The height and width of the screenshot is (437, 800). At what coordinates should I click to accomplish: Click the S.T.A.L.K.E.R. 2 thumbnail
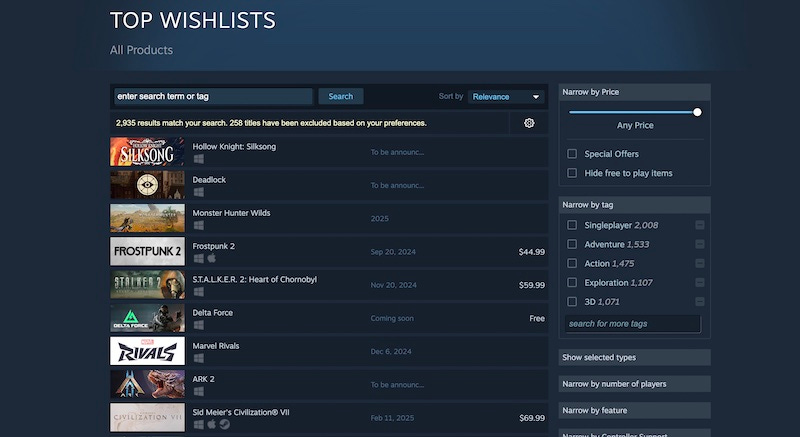pyautogui.click(x=147, y=285)
